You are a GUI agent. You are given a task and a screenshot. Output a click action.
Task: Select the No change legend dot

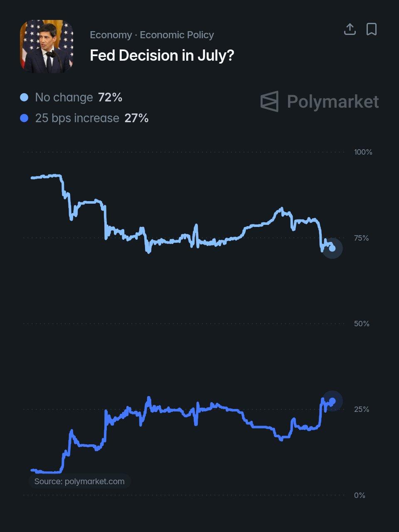[24, 97]
